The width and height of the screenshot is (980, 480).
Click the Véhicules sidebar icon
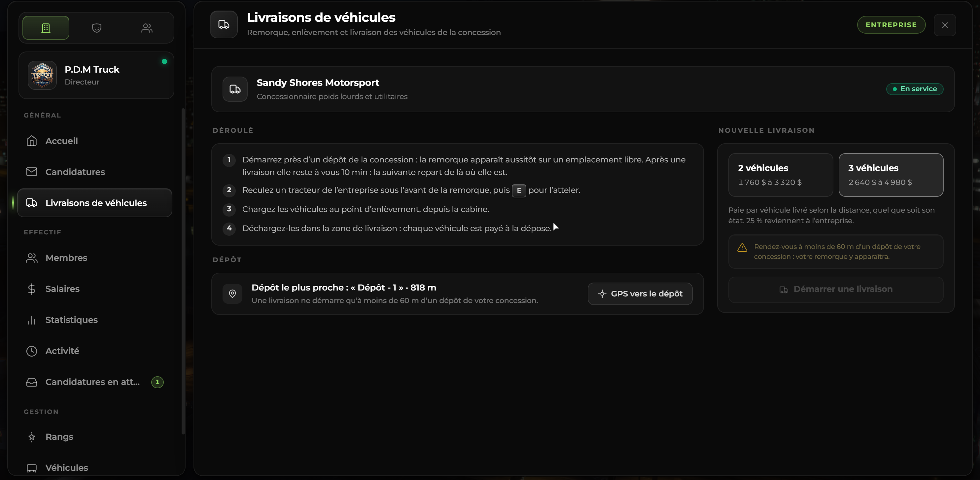click(32, 468)
